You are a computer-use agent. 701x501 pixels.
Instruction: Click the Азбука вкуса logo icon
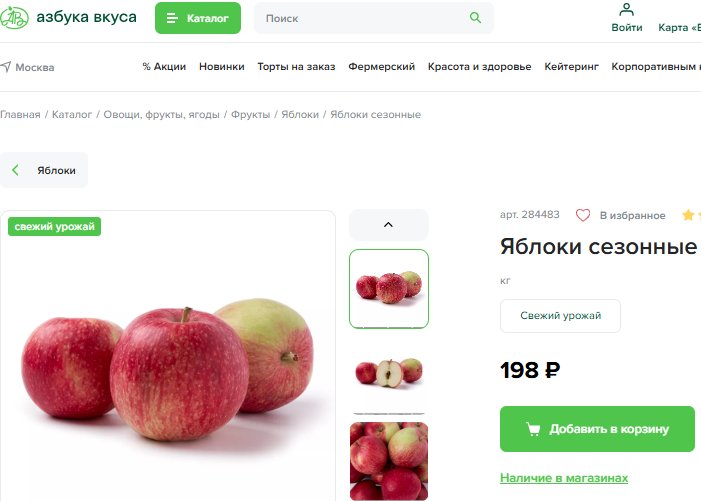point(14,18)
